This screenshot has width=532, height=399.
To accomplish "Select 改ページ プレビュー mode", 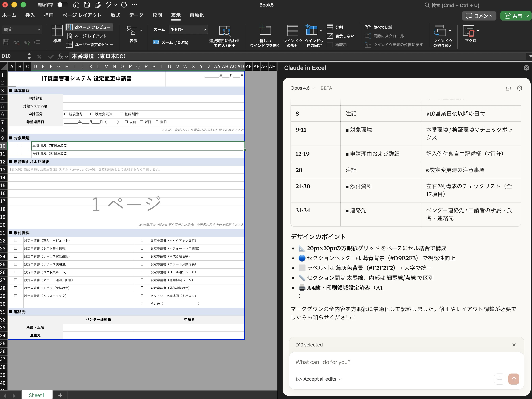I will pyautogui.click(x=89, y=27).
